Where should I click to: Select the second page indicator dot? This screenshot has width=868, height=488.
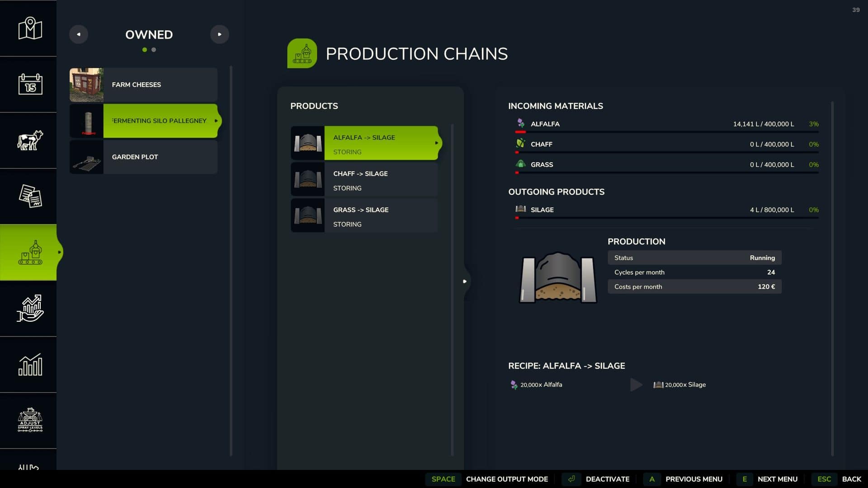pos(154,50)
